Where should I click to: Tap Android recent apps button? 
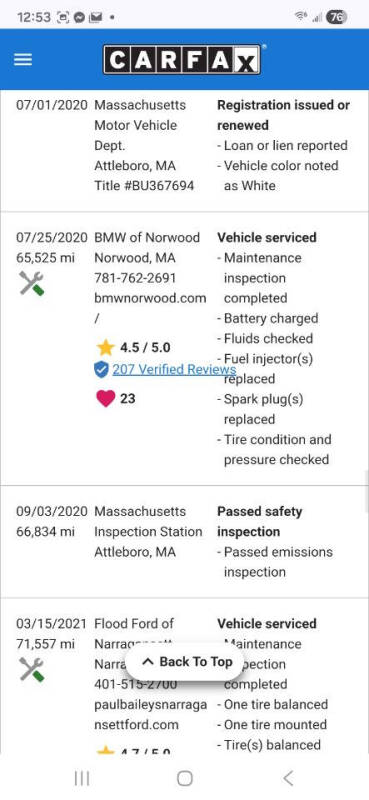coord(82,778)
